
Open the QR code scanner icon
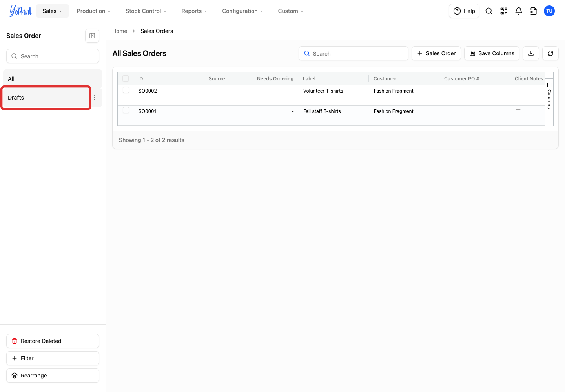point(504,11)
